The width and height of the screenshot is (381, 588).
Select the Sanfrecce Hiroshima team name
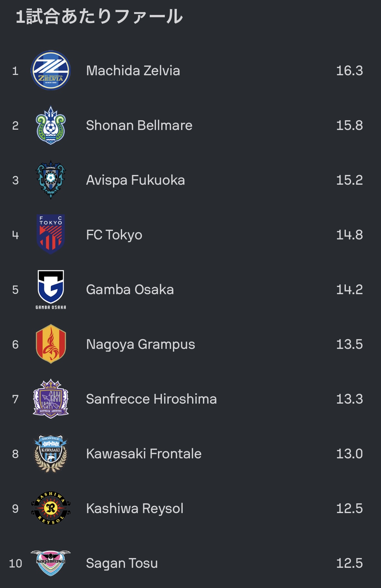coord(151,399)
